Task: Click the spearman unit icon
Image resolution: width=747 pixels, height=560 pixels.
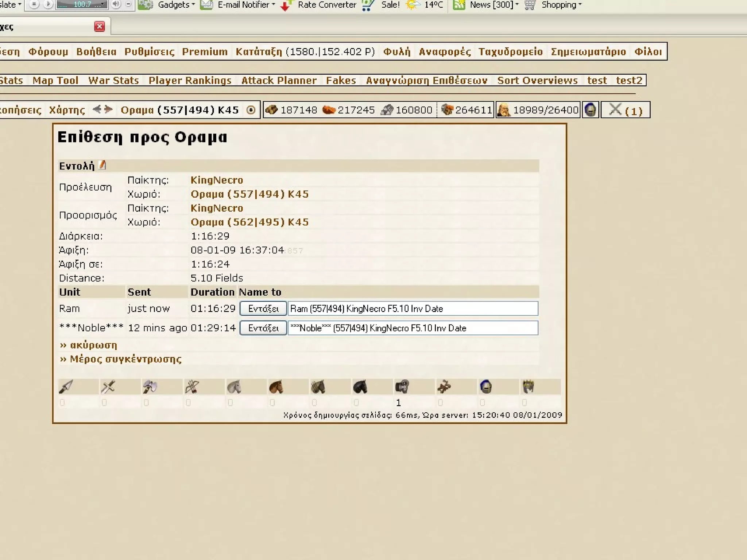Action: pyautogui.click(x=66, y=387)
